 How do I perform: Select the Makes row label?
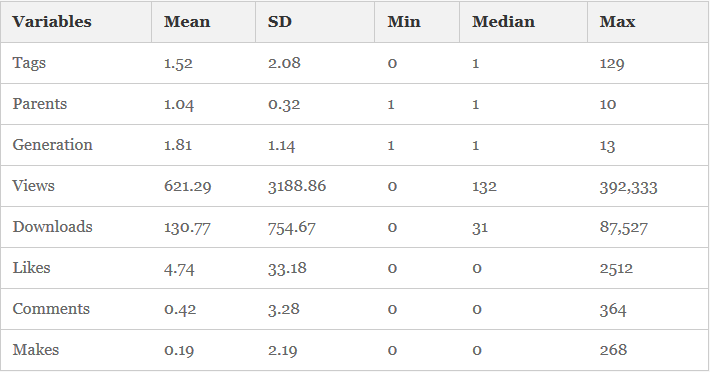tap(36, 350)
